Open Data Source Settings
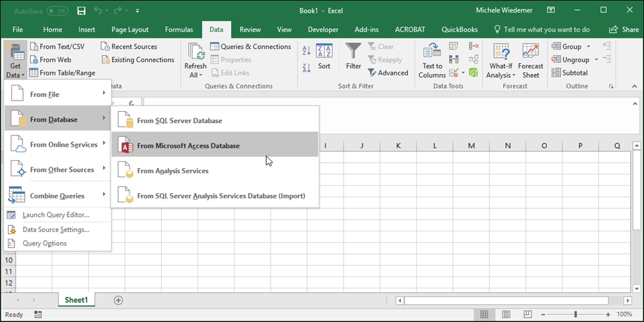Image resolution: width=644 pixels, height=322 pixels. point(57,229)
